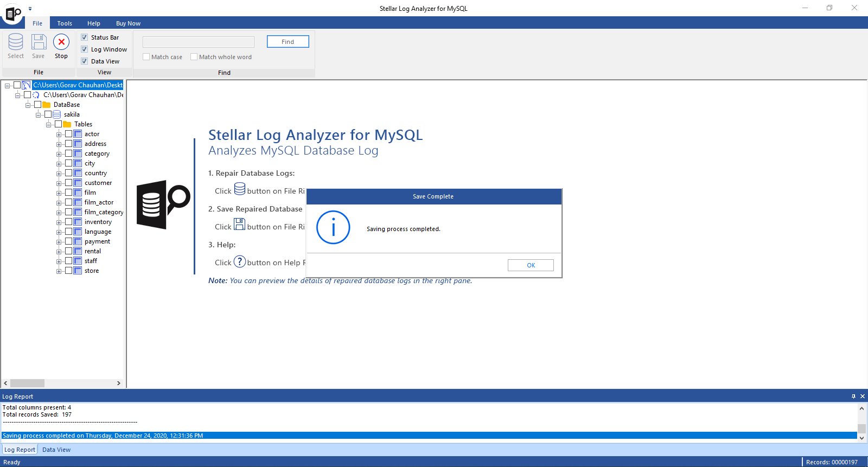
Task: Click the red Stop icon
Action: [61, 42]
